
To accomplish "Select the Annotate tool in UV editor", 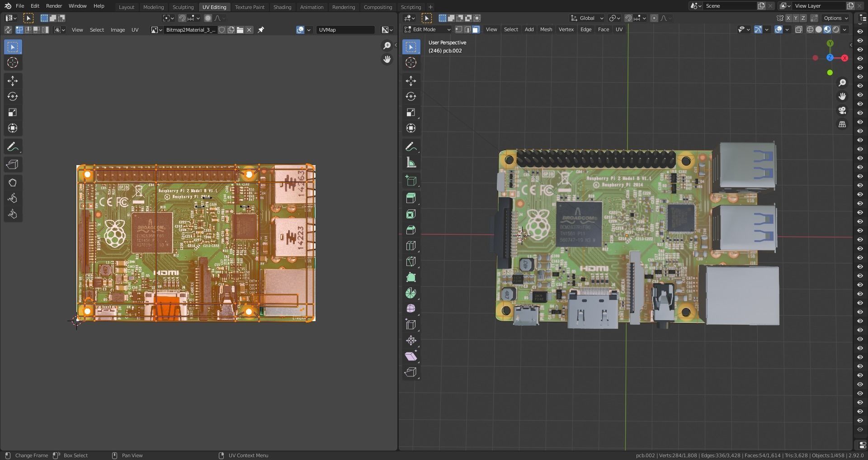I will tap(13, 147).
